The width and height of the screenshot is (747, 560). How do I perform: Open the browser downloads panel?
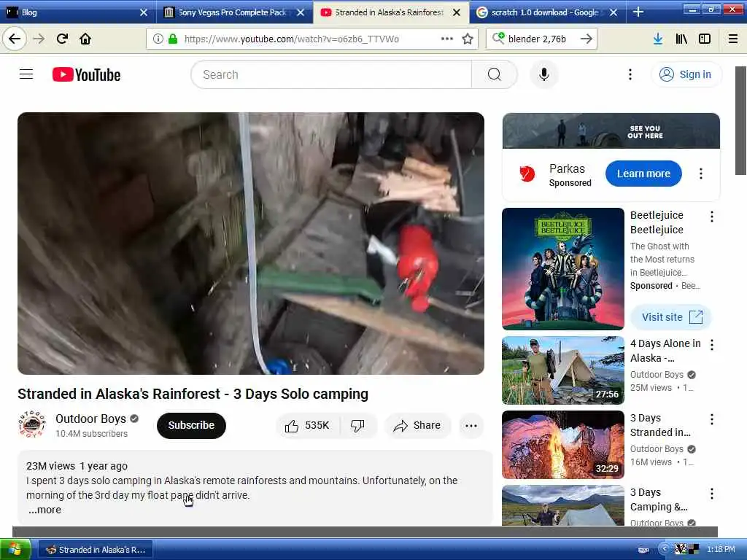[658, 39]
